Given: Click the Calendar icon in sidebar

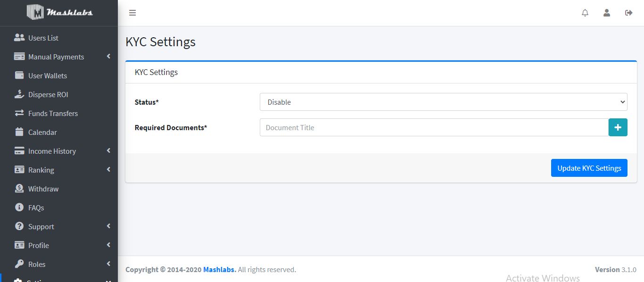Looking at the screenshot, I should coord(19,132).
